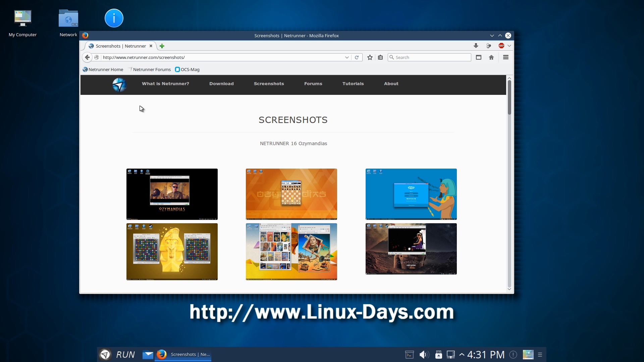Select the Screenshots | Netrunner browser tab
The image size is (644, 362).
(121, 46)
